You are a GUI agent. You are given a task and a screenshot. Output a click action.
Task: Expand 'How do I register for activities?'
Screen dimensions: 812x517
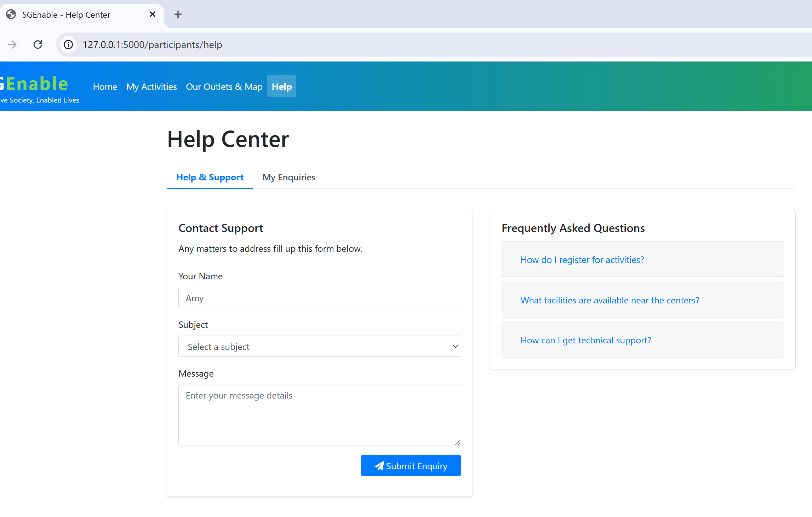coord(582,260)
